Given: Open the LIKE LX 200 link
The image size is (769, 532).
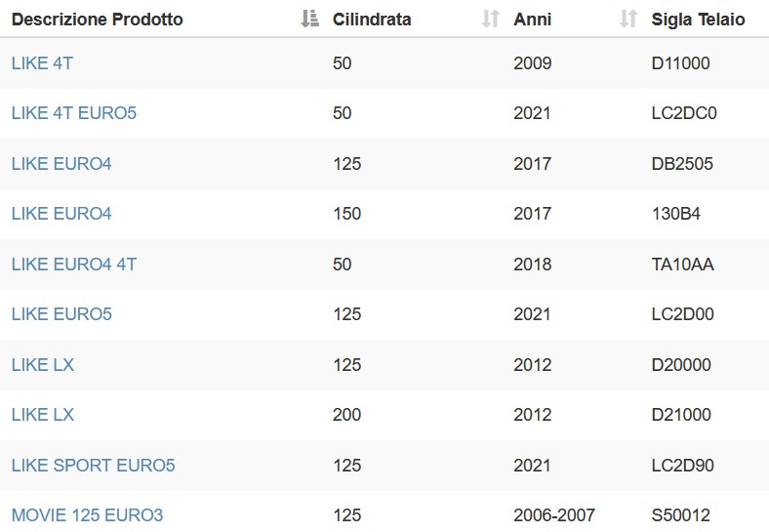Looking at the screenshot, I should [43, 415].
